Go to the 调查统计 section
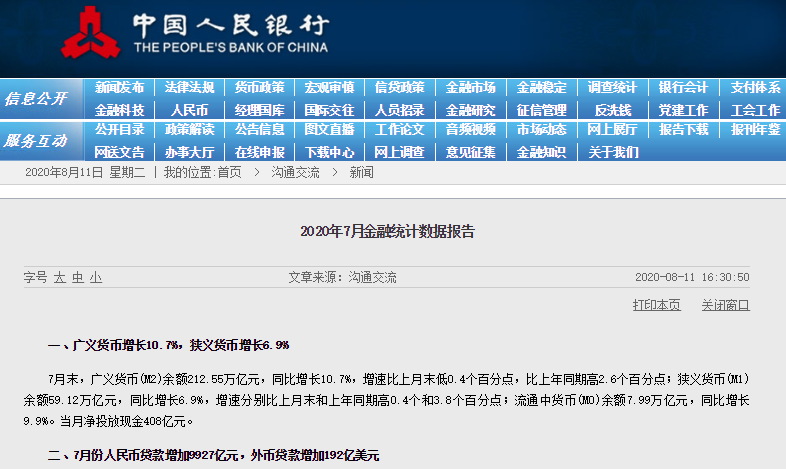The image size is (786, 469). 612,88
